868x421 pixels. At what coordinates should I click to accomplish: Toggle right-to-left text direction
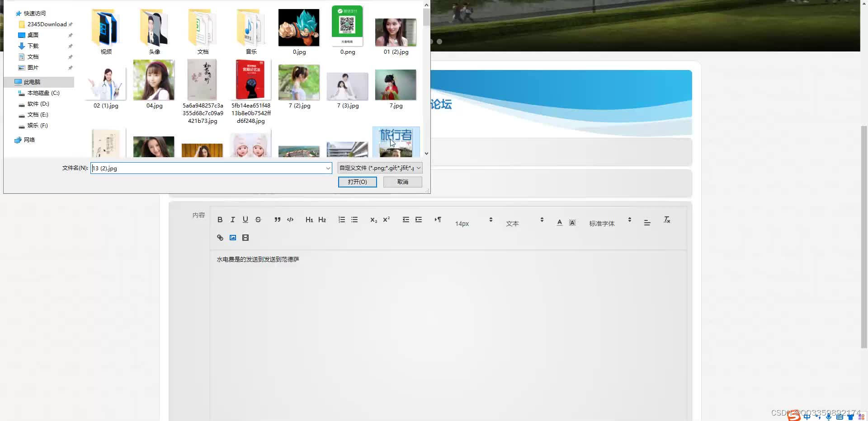[x=438, y=220]
